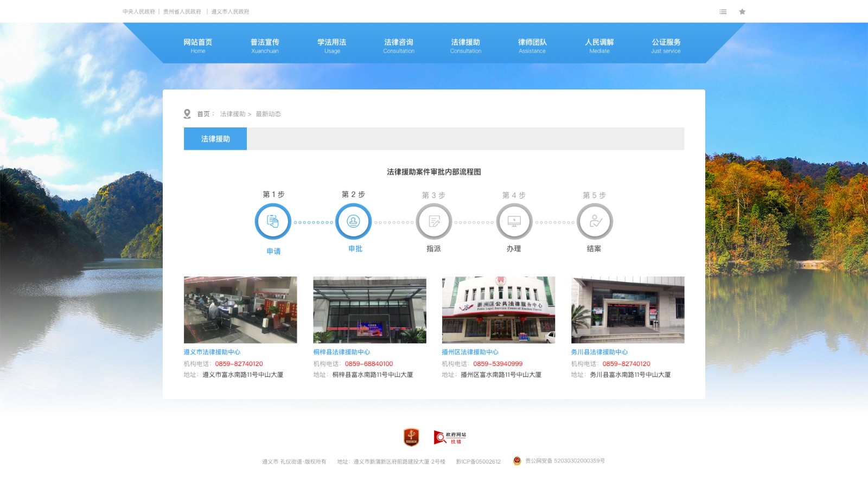868x488 pixels.
Task: Click the step 3 指派 circle icon
Action: [x=433, y=221]
